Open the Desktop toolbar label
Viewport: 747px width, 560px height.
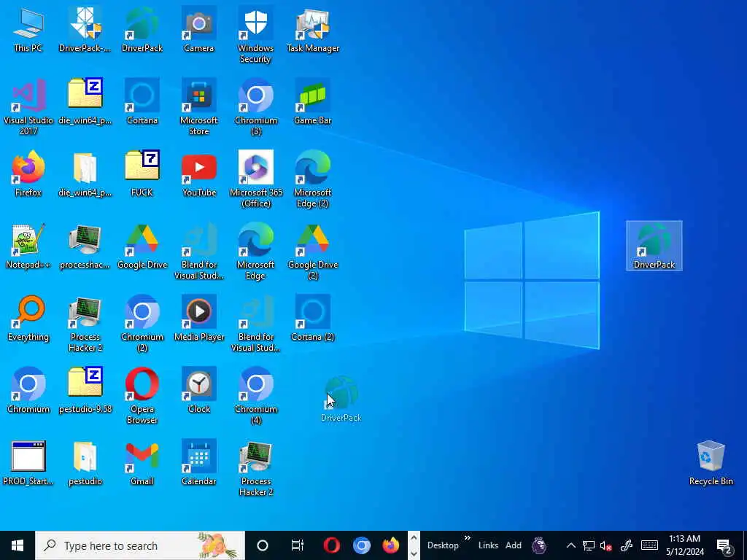(x=443, y=545)
